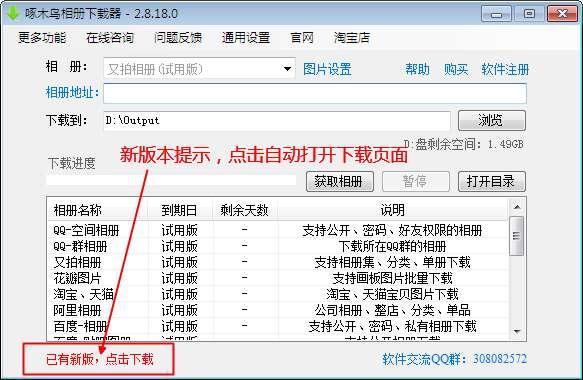Close the 啄木鸟相册下载器 window
Viewport: 583px width, 380px height.
pos(562,14)
